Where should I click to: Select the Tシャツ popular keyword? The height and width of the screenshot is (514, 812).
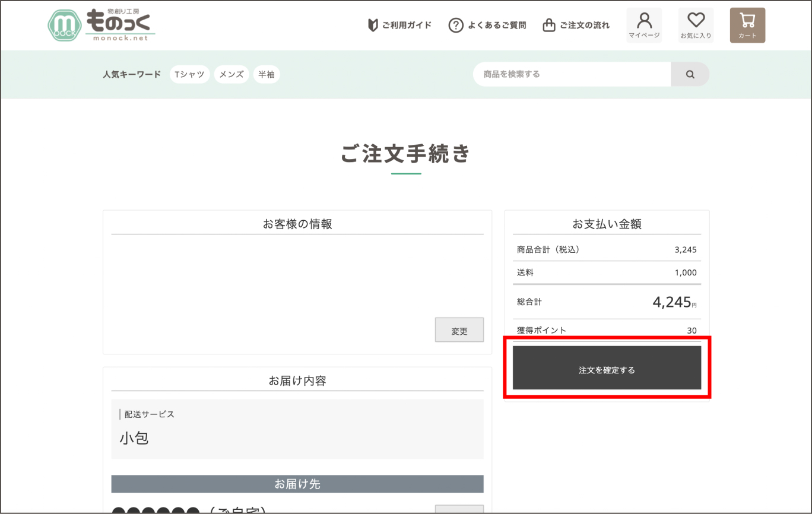pyautogui.click(x=189, y=75)
